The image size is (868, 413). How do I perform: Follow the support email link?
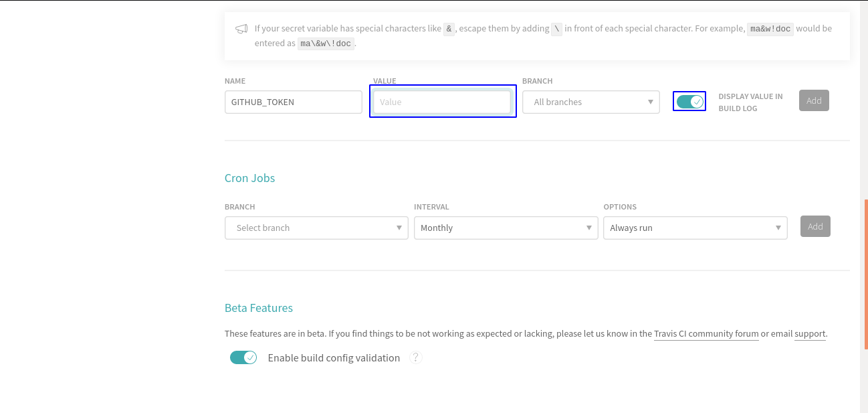tap(810, 333)
